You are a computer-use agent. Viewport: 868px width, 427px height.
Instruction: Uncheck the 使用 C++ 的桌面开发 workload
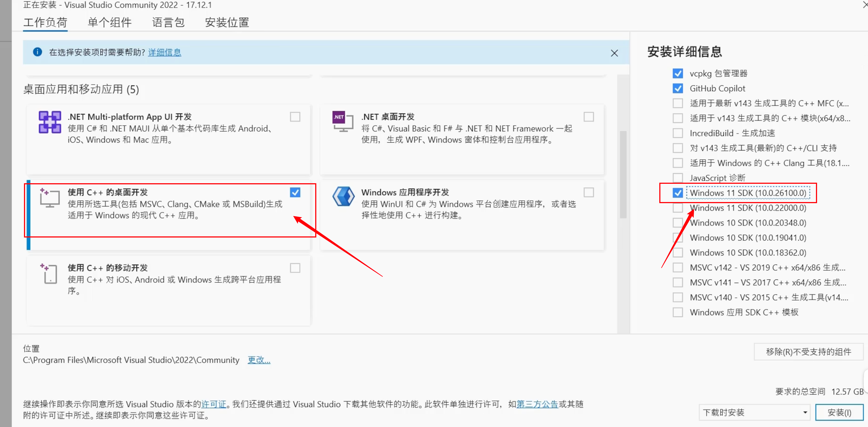[295, 192]
